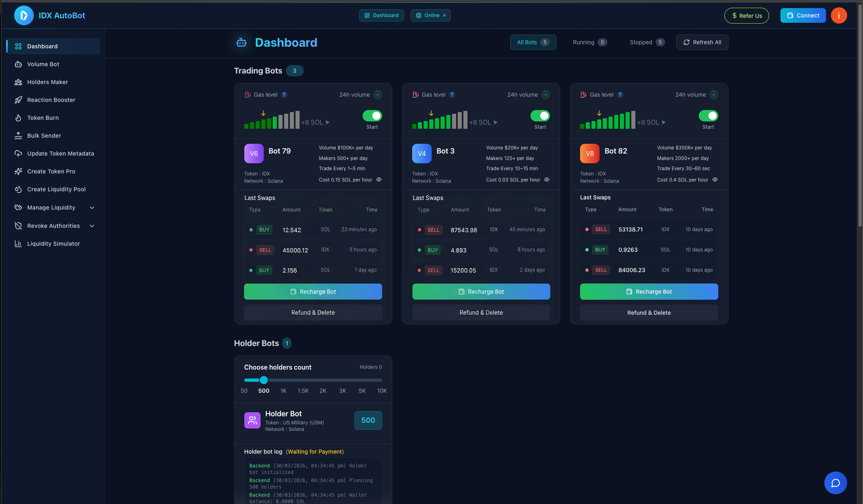Open the chat support bubble

835,482
